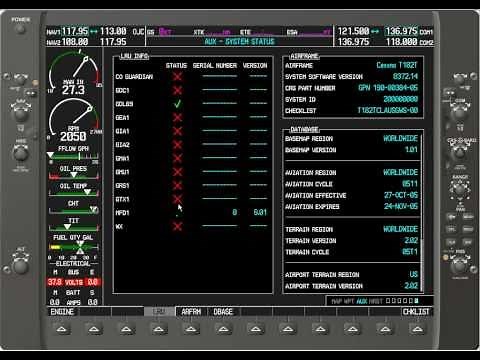Click the COM2 standby frequency 118.000
Screen dimensions: 480x360
[402, 42]
